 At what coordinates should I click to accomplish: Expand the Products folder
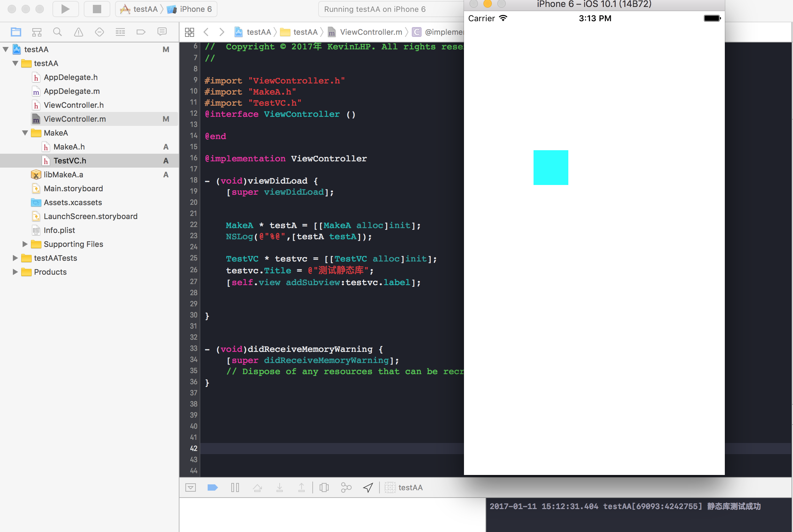tap(15, 272)
